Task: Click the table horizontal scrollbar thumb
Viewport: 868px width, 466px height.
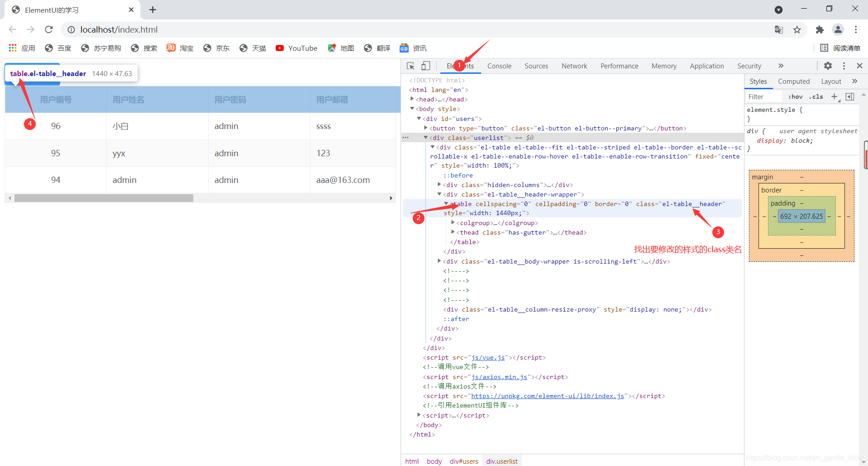Action: 104,198
